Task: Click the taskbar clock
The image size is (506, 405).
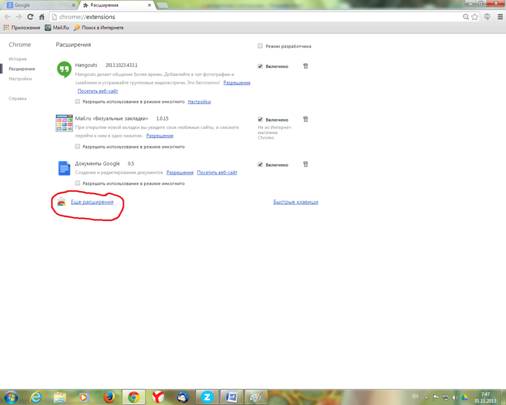Action: point(486,397)
